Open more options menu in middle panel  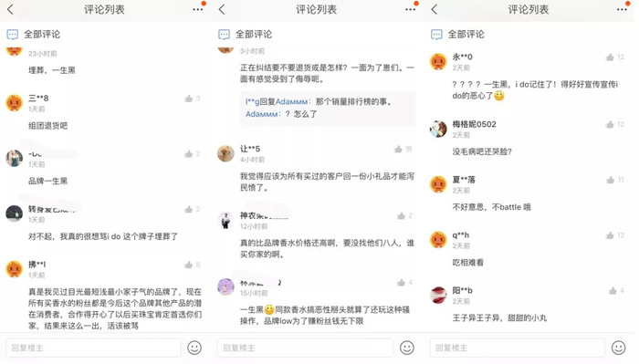point(410,9)
